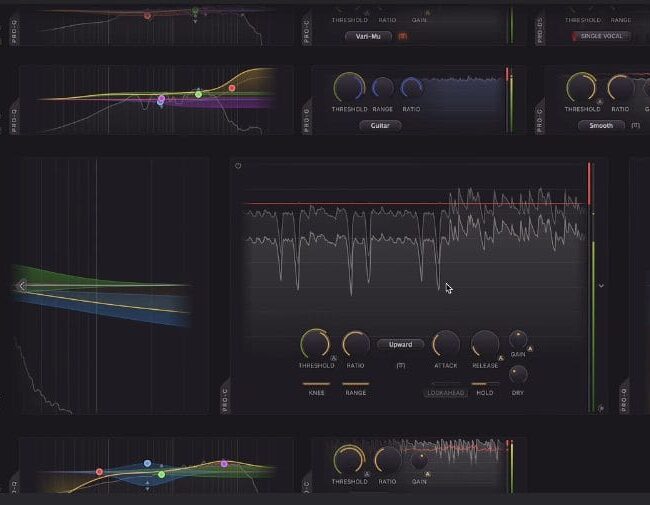The height and width of the screenshot is (505, 650).
Task: Click the Attack knob in the center compressor
Action: pos(446,345)
